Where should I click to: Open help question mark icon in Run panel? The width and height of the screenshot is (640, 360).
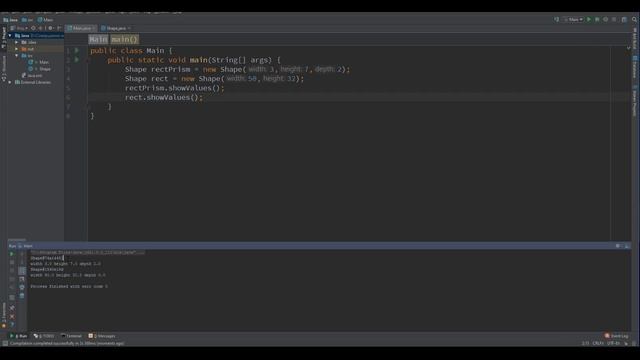pos(12,324)
